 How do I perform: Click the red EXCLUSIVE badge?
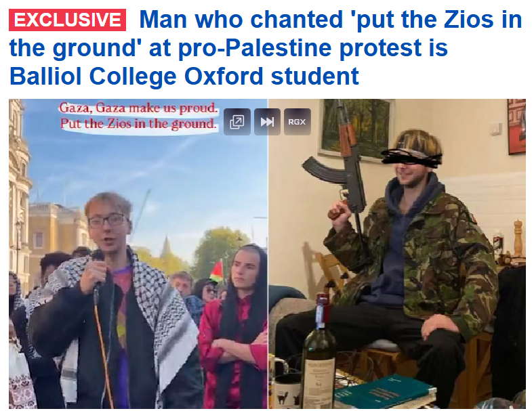[x=68, y=20]
